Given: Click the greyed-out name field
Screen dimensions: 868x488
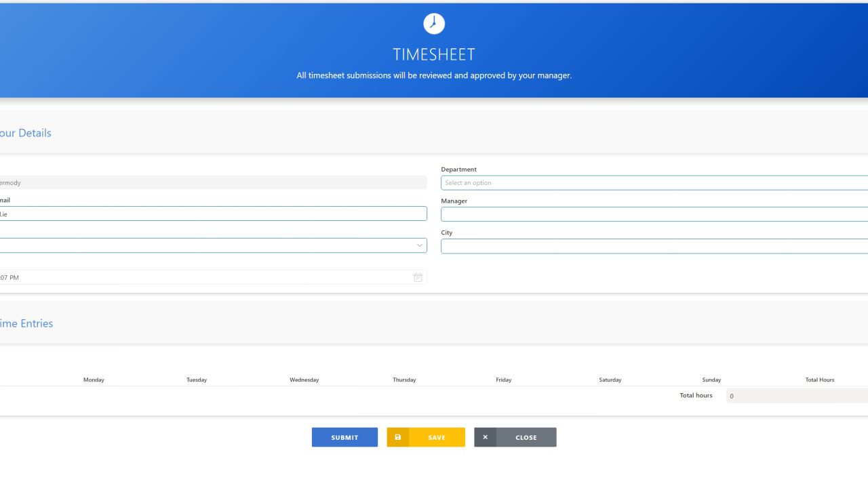Looking at the screenshot, I should tap(203, 182).
